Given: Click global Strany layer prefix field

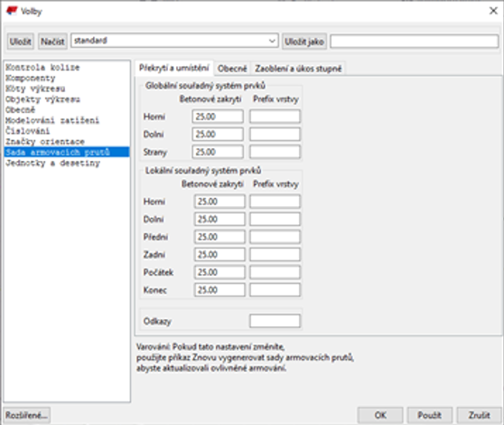Looking at the screenshot, I should [x=275, y=152].
